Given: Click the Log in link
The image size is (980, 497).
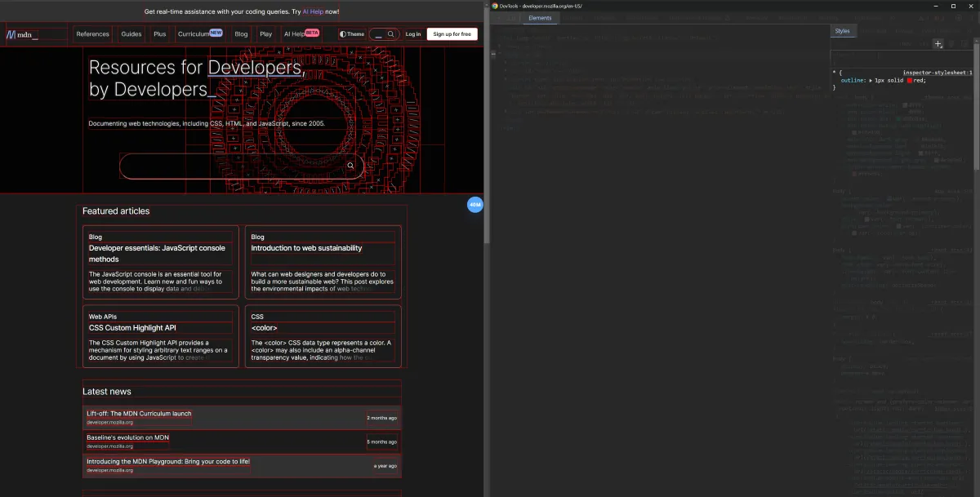Looking at the screenshot, I should pos(413,34).
